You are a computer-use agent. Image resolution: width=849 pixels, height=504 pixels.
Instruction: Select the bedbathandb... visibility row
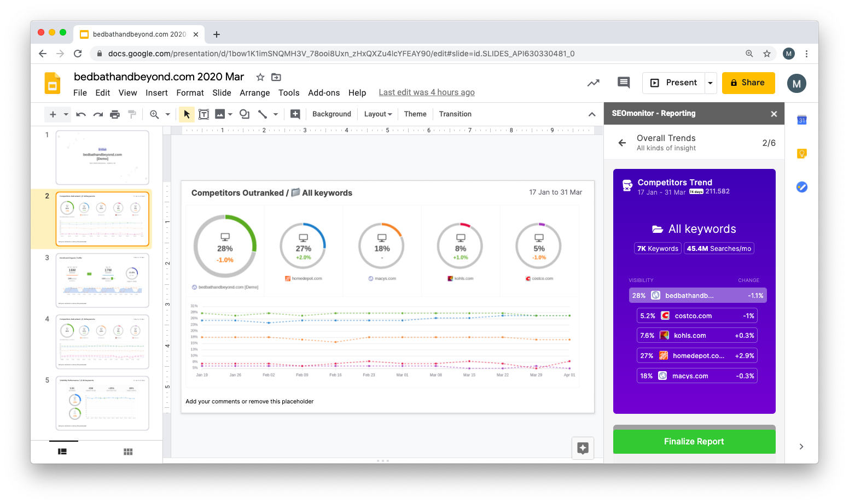click(698, 296)
